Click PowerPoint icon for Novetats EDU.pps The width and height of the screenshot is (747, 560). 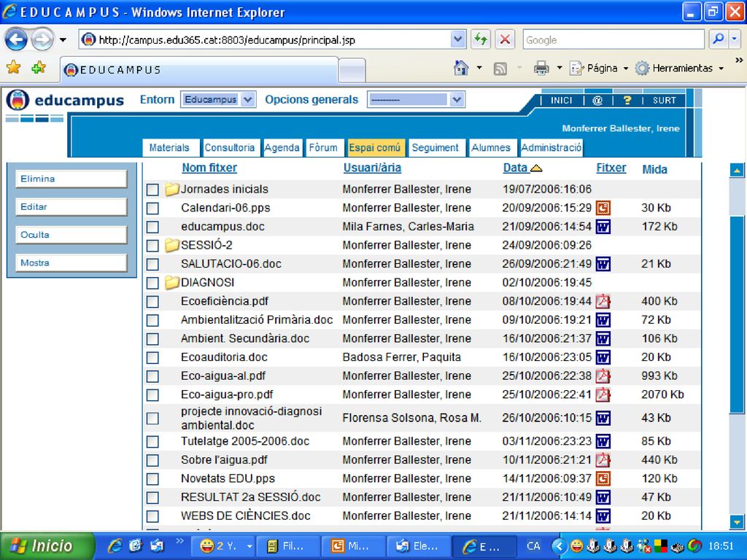tap(603, 478)
